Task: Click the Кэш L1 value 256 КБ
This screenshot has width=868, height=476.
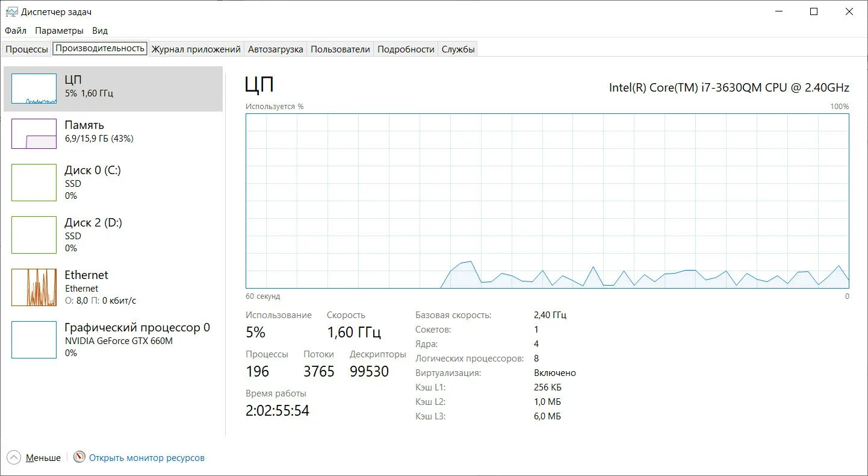Action: (548, 387)
